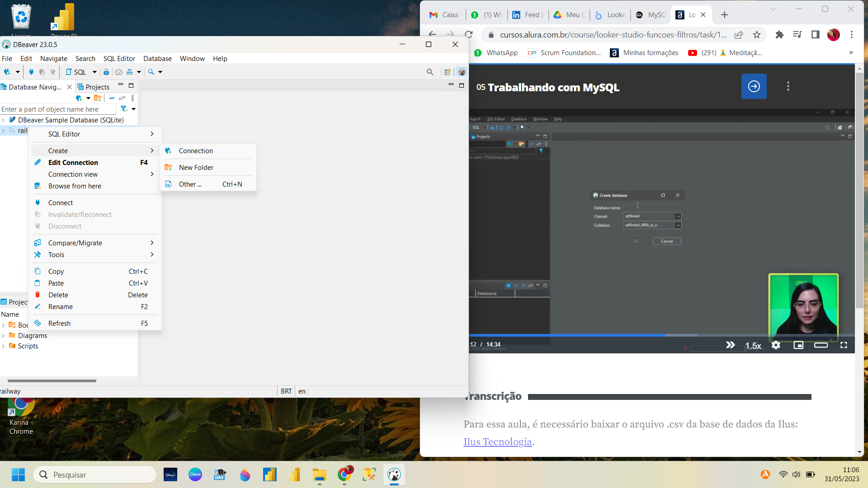Screen dimensions: 868x488
Task: Toggle playback speed 1.5x button
Action: pyautogui.click(x=754, y=345)
